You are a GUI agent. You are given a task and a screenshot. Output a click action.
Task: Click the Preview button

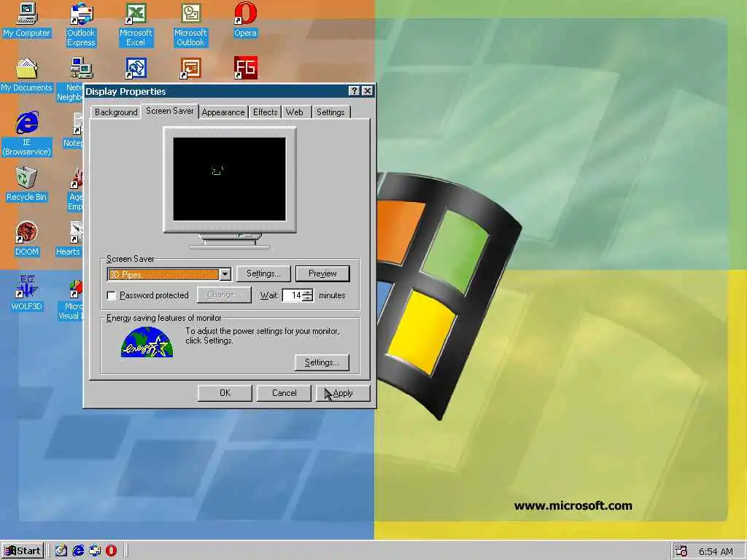click(x=322, y=274)
